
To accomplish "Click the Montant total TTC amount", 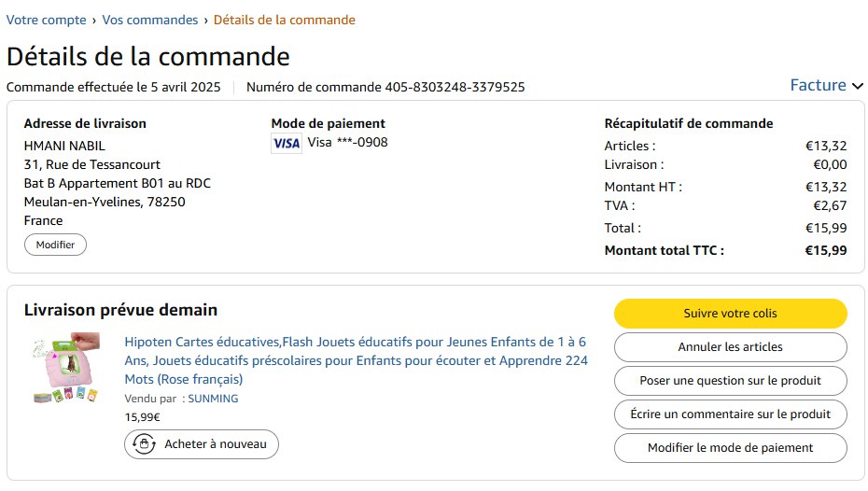I will (x=826, y=250).
